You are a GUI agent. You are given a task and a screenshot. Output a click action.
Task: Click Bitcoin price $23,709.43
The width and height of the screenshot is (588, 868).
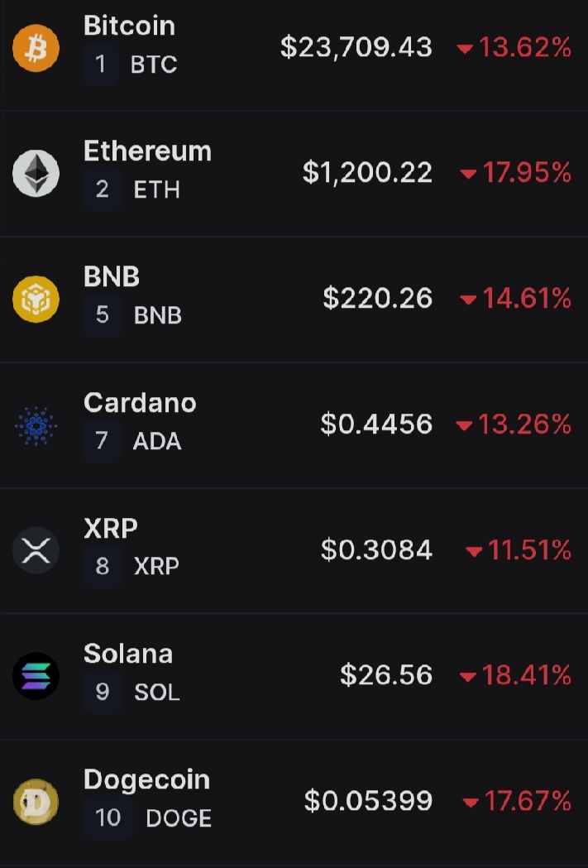pos(356,47)
